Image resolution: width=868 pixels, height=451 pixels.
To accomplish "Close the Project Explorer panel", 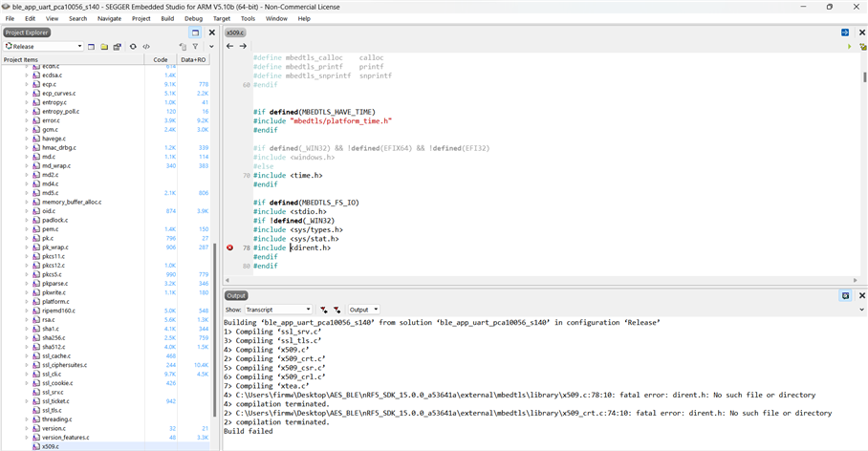I will click(x=211, y=32).
